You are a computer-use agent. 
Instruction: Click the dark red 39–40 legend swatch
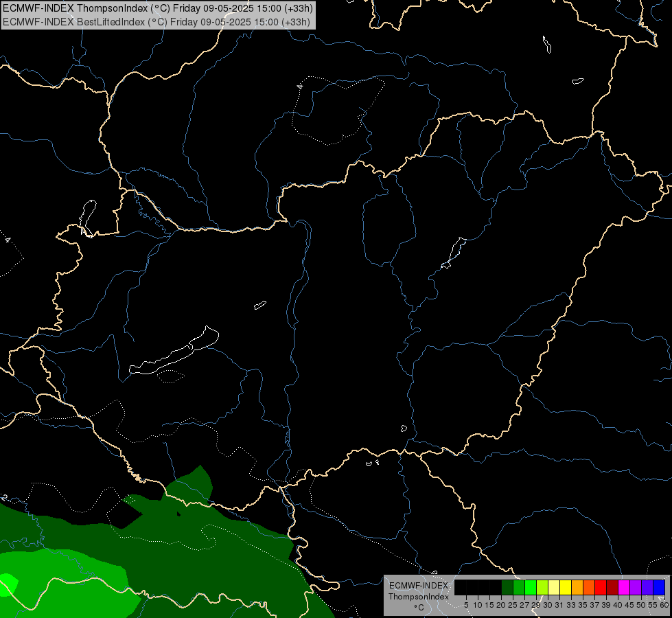click(612, 587)
